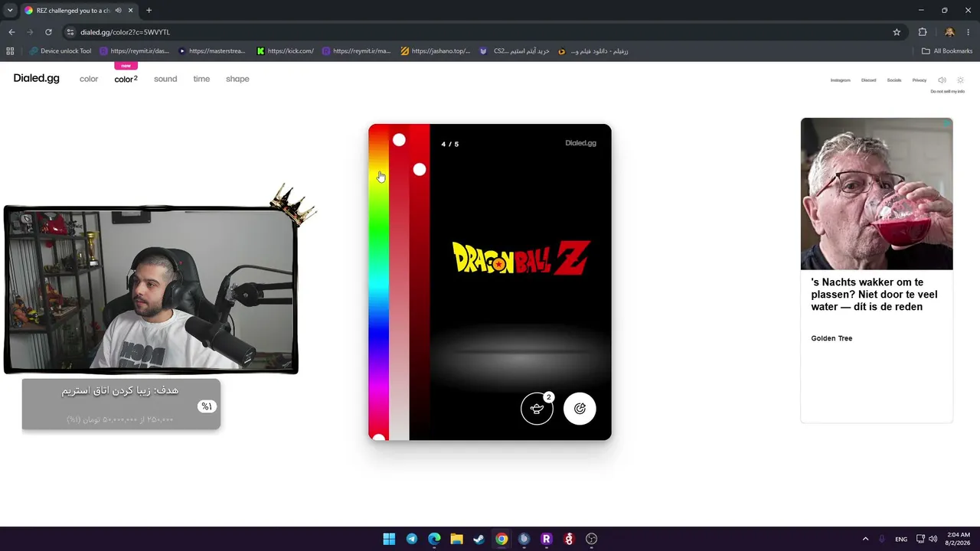980x551 pixels.
Task: Open the clock showing 2:04 AM
Action: [959, 539]
